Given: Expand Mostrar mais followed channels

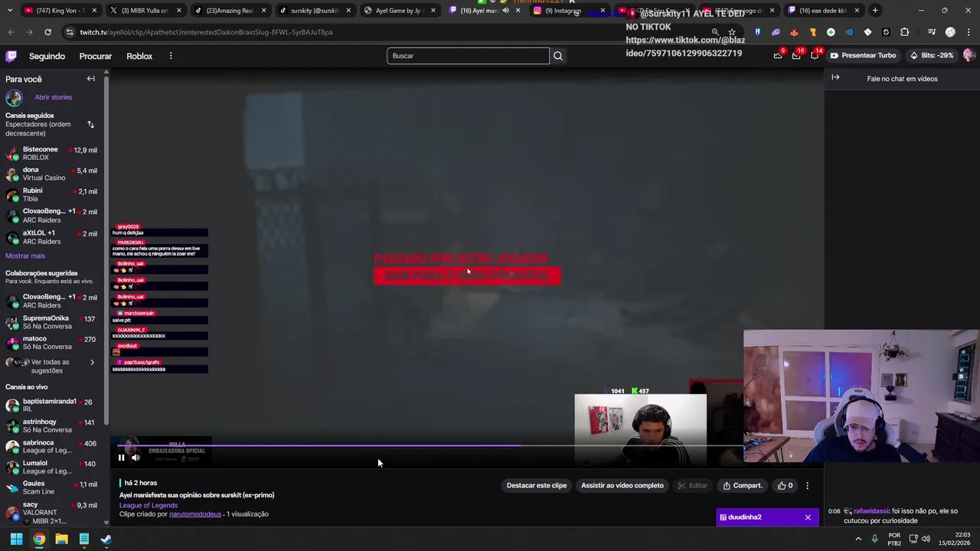Looking at the screenshot, I should [25, 256].
